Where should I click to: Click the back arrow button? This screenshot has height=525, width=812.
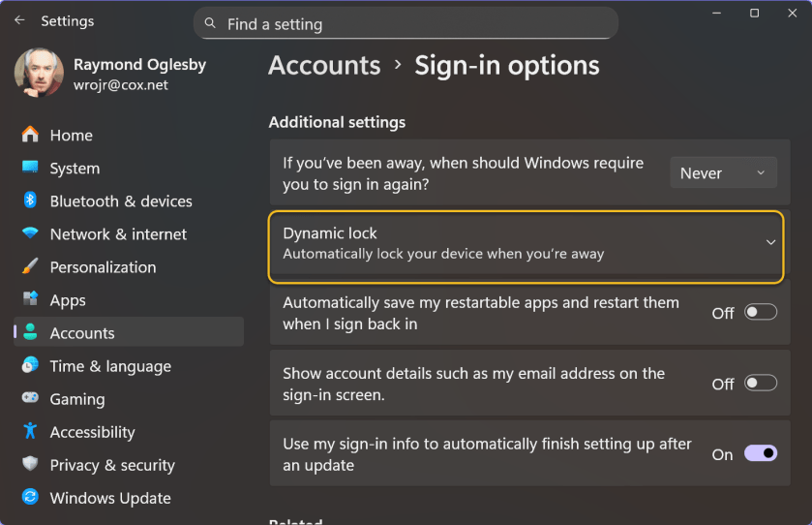[19, 20]
